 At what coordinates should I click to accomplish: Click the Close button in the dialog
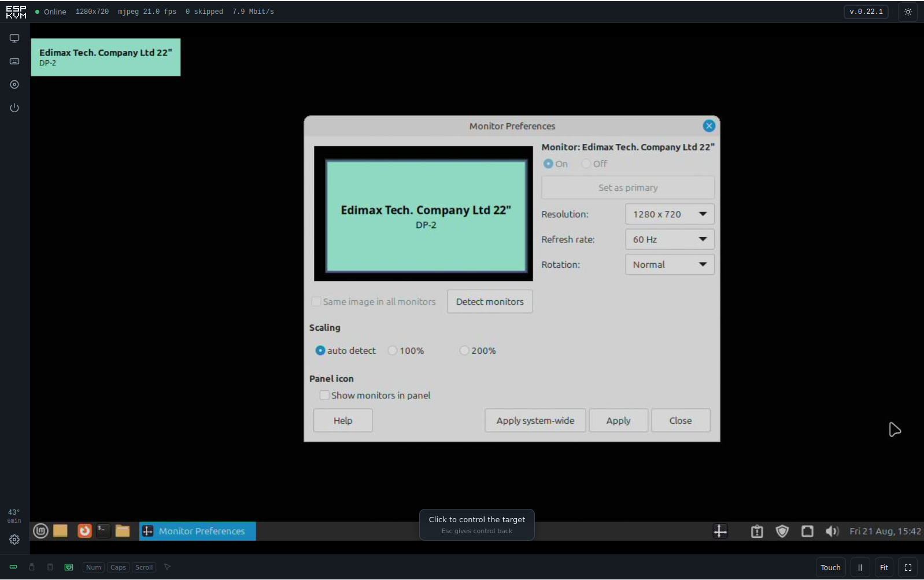(x=681, y=420)
